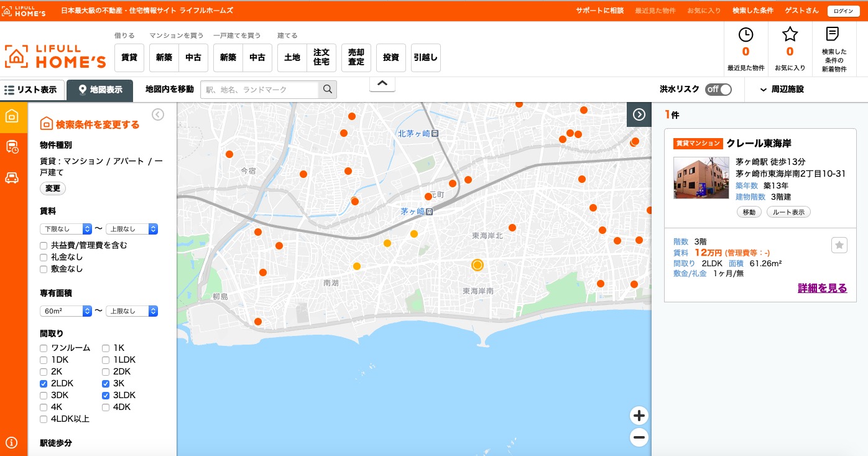Open the 詳細を見る link
Screen dimensions: 868x456
822,288
